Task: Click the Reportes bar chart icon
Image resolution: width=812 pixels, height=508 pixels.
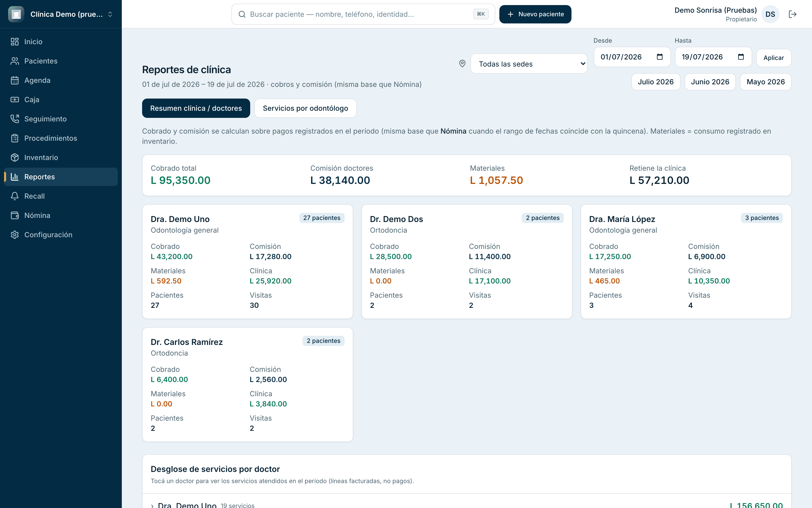Action: pyautogui.click(x=14, y=177)
